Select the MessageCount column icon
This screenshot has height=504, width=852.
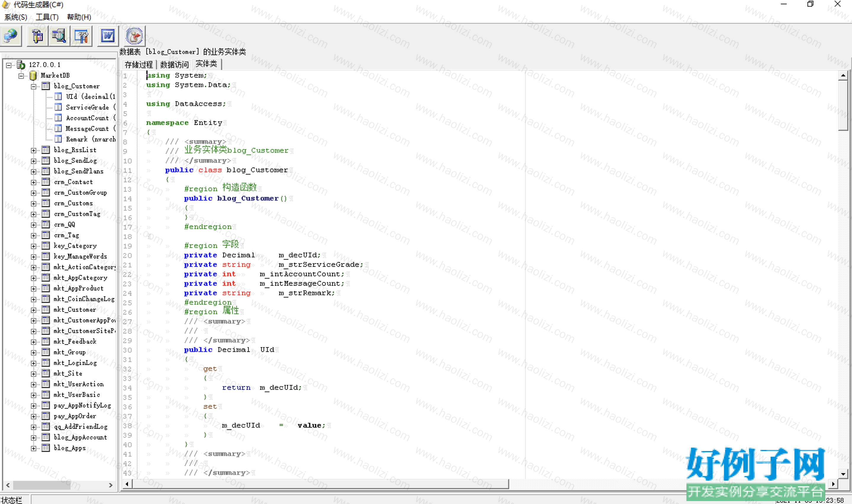[58, 128]
